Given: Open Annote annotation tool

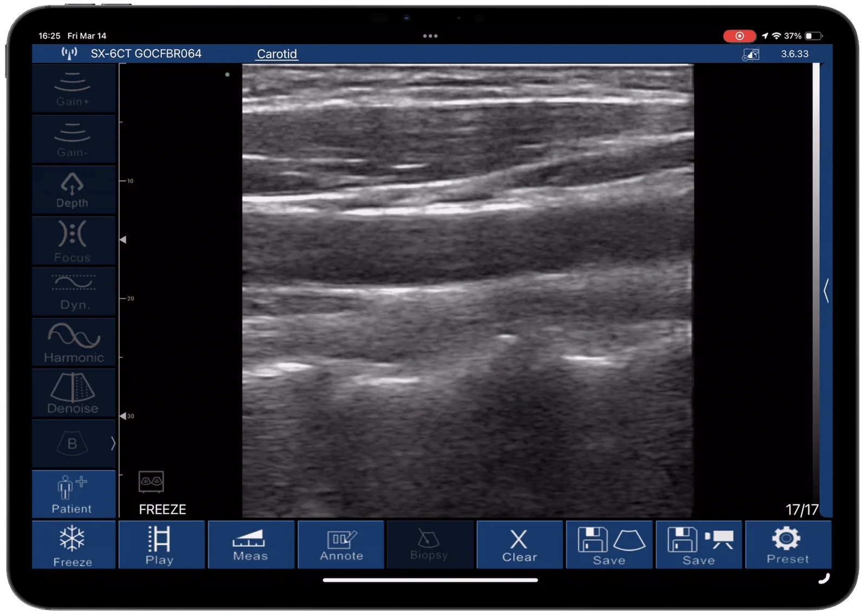Looking at the screenshot, I should (341, 545).
